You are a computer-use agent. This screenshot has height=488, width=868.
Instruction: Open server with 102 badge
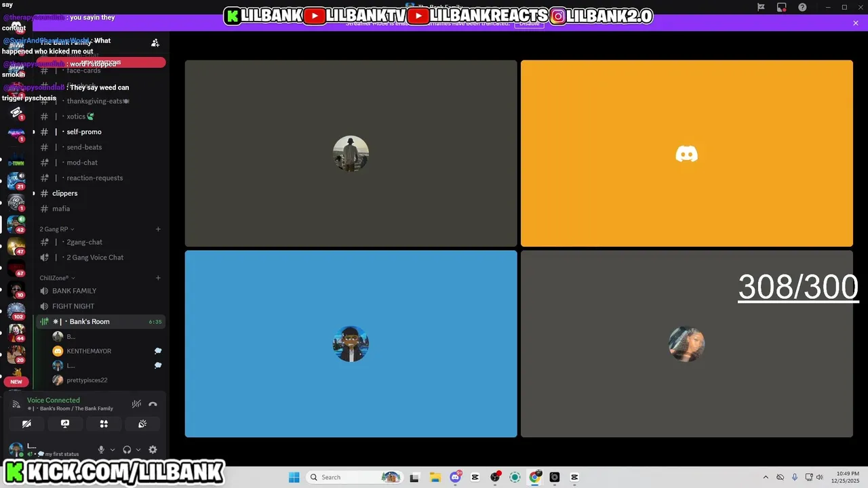[x=16, y=312]
